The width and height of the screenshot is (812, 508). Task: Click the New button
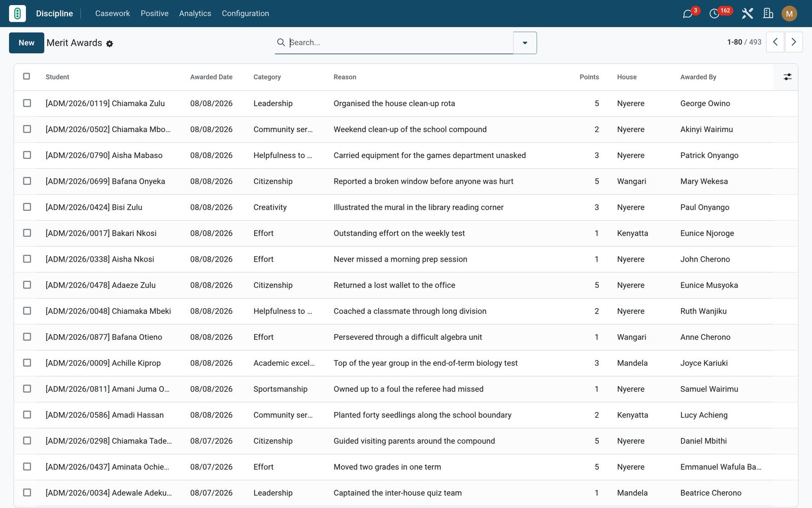point(26,43)
